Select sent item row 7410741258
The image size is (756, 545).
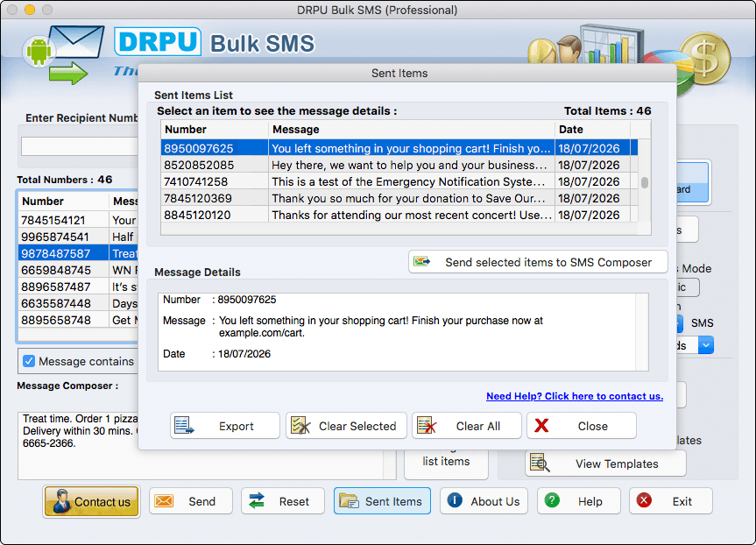click(x=399, y=181)
